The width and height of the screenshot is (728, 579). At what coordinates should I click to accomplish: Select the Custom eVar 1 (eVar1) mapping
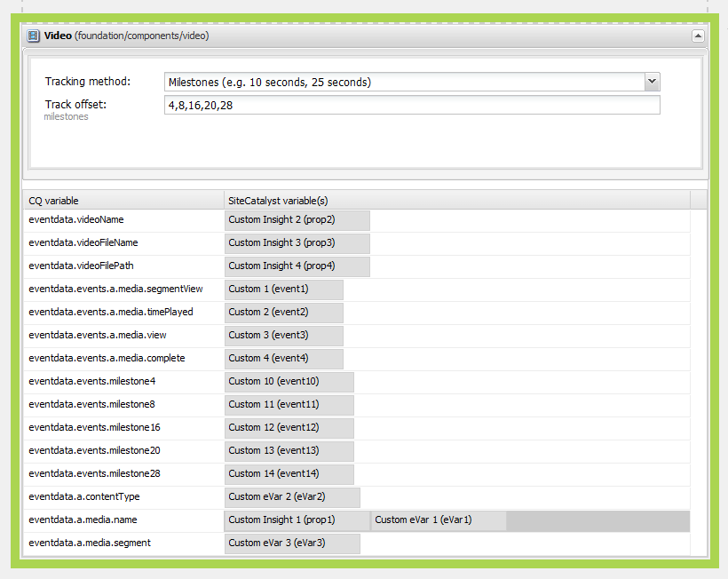click(439, 520)
